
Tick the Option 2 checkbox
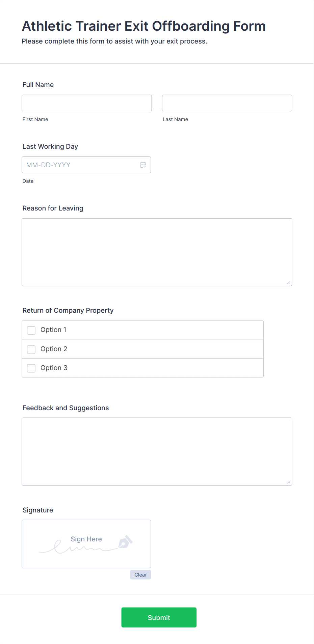(x=31, y=349)
